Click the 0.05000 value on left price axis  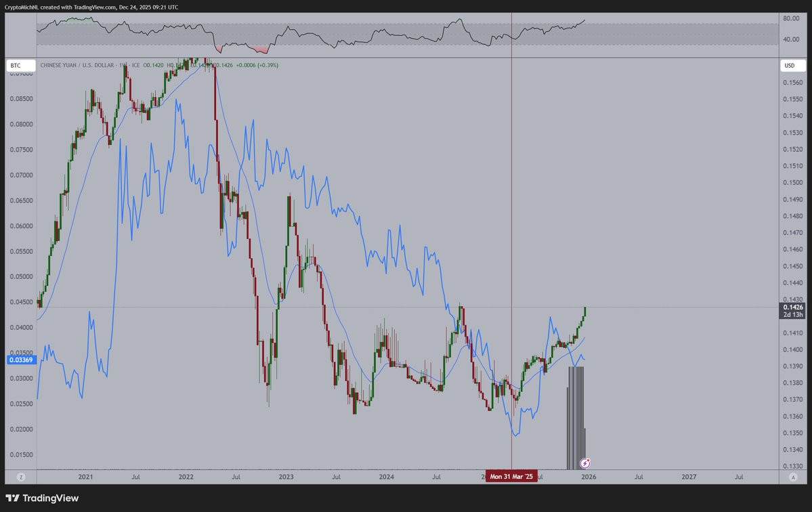point(21,276)
